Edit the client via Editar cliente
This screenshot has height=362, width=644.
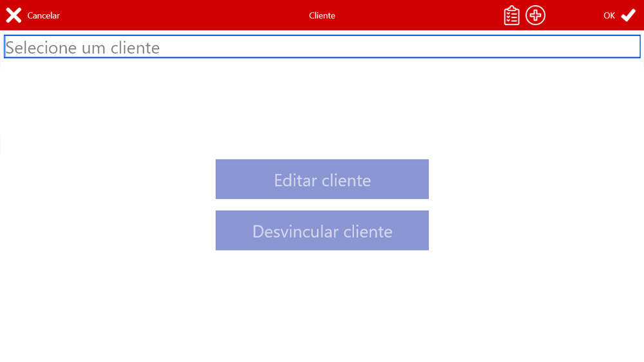322,179
